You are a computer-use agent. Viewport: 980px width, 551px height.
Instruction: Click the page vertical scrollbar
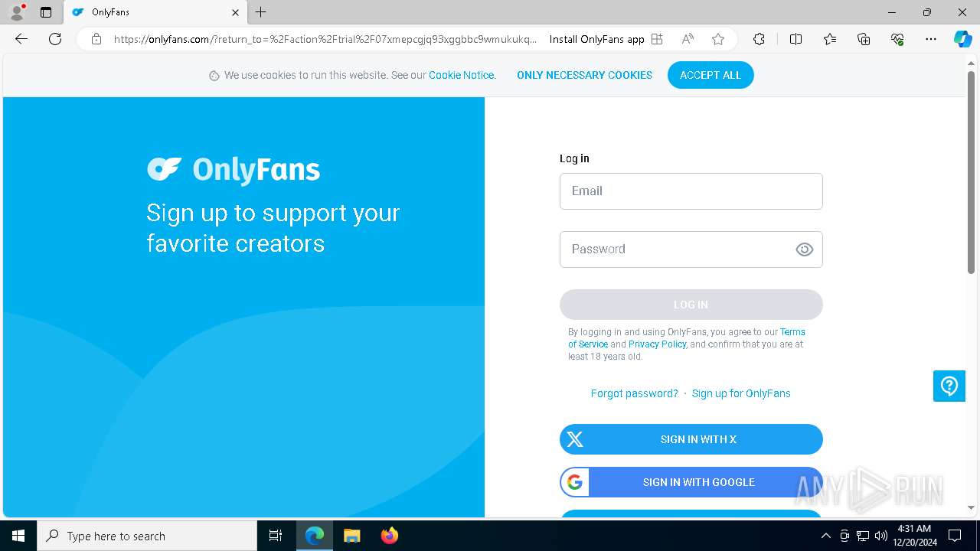[x=971, y=172]
